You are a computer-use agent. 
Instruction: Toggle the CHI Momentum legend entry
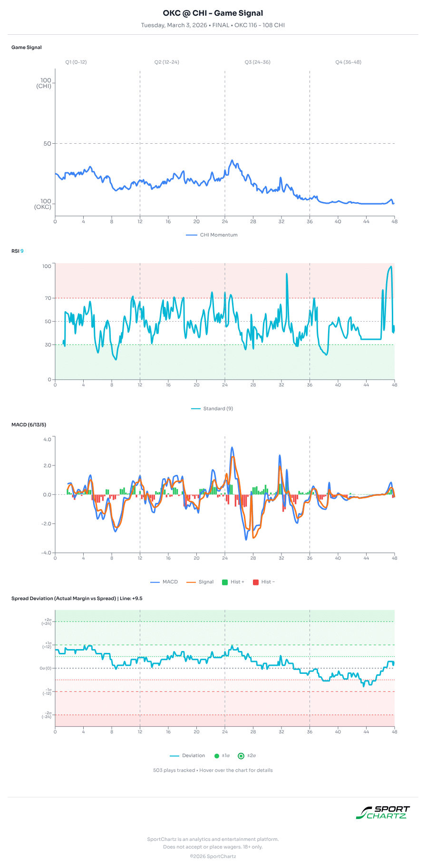(x=212, y=235)
